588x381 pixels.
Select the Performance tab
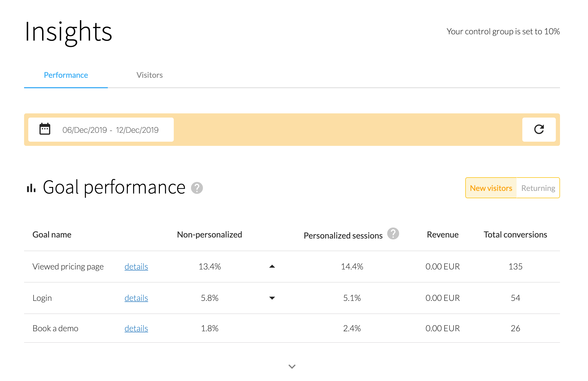pos(66,75)
